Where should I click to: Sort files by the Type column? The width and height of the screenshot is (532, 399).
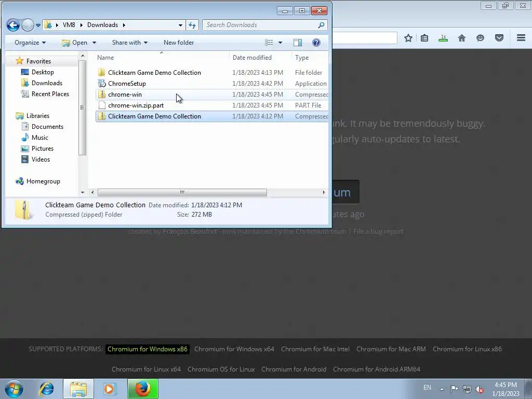tap(302, 57)
